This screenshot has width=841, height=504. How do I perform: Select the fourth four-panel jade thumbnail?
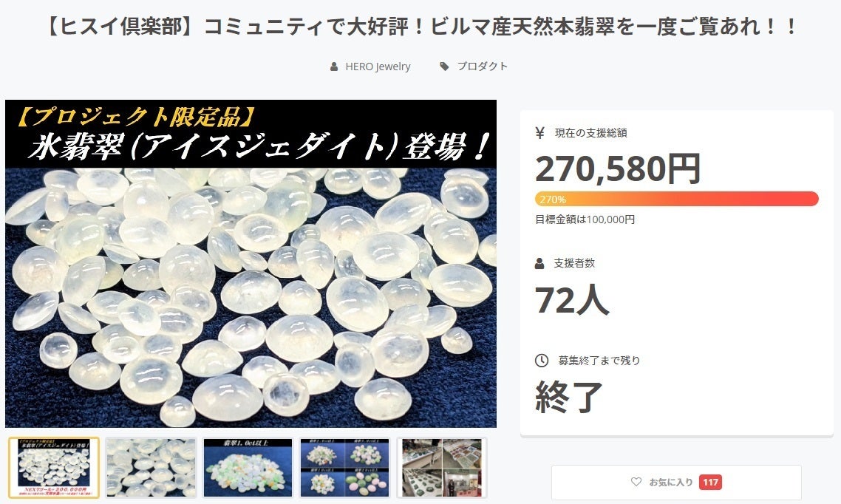(344, 468)
